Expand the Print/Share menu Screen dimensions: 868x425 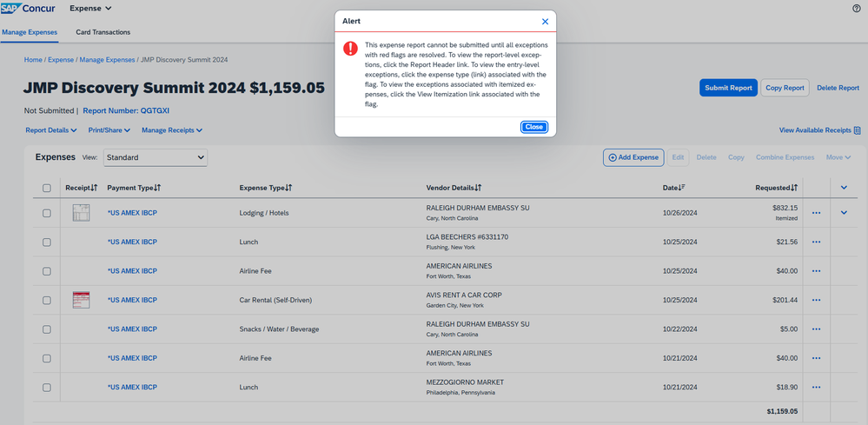point(109,130)
